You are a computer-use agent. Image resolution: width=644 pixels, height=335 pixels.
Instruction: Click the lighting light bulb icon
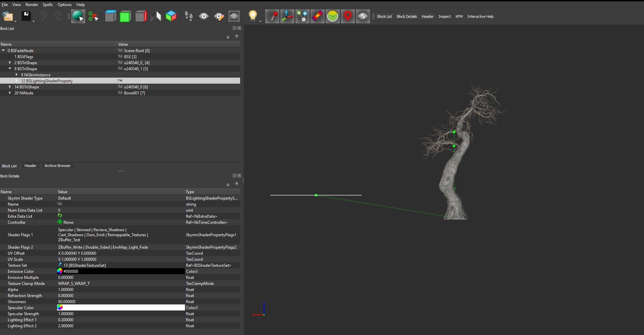pos(253,16)
